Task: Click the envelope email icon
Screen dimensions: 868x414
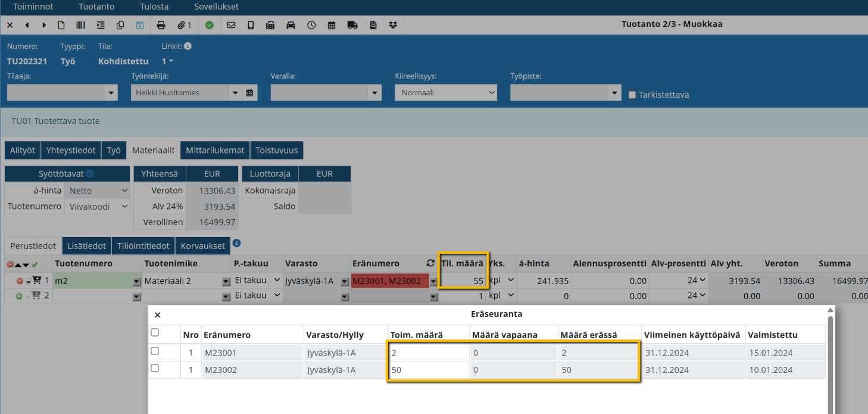Action: (231, 25)
